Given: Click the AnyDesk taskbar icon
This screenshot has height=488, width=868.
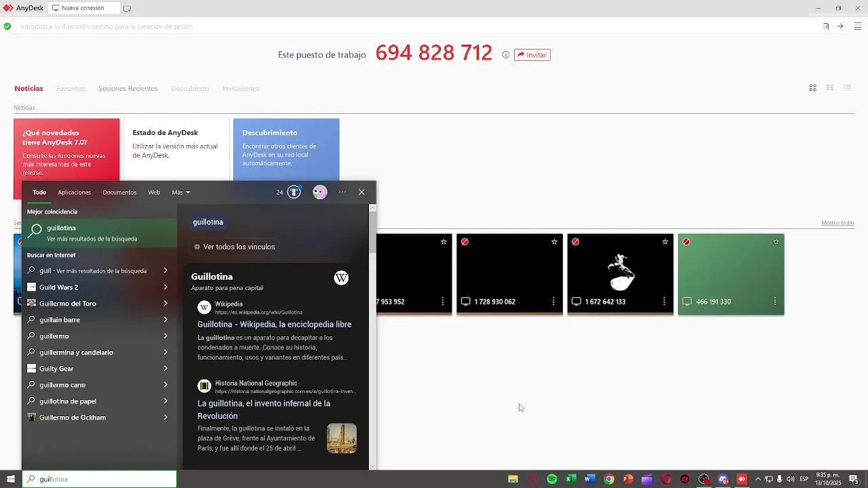Looking at the screenshot, I should click(742, 479).
